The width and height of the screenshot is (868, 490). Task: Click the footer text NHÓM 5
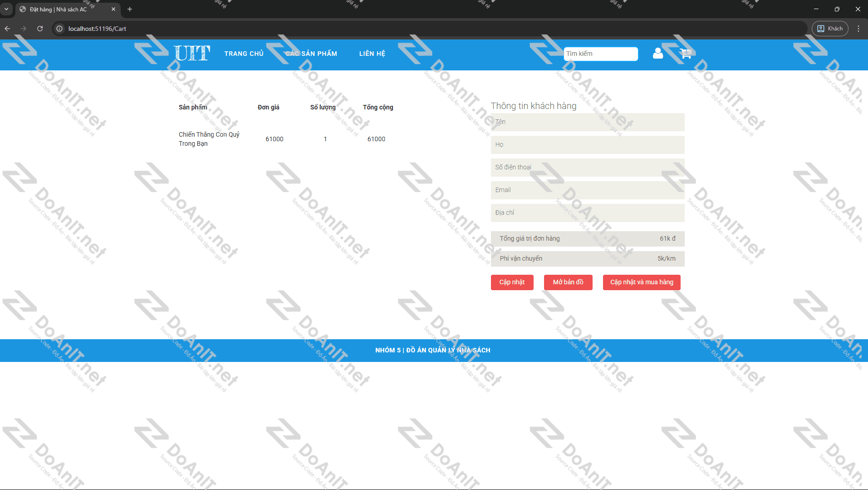click(388, 351)
